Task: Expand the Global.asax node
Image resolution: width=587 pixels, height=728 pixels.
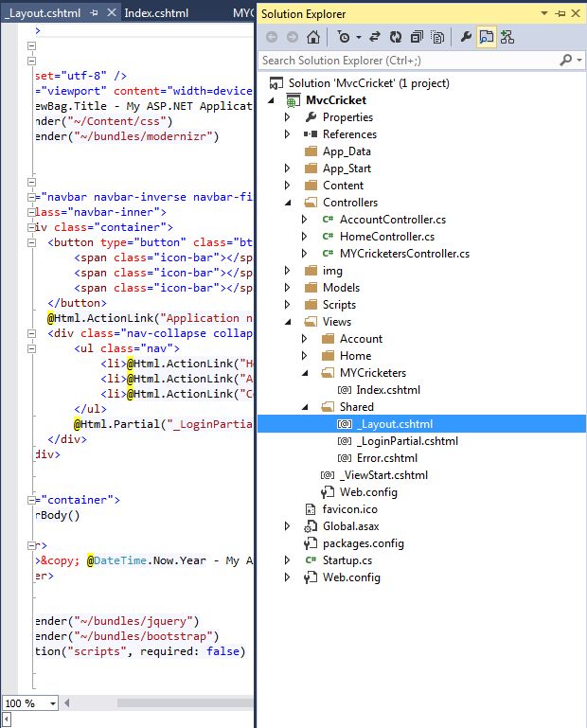Action: pos(288,526)
